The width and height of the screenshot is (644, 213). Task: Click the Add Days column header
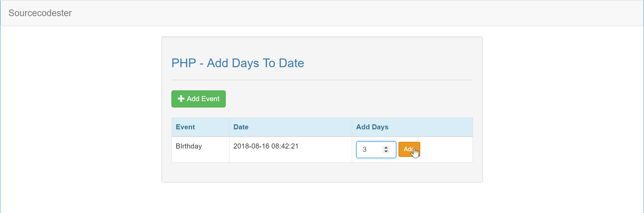click(x=372, y=127)
